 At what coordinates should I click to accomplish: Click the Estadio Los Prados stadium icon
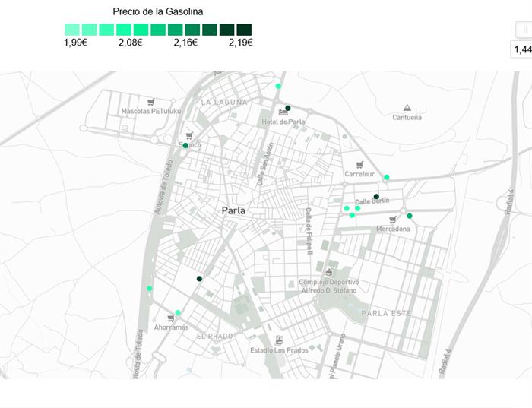click(280, 340)
